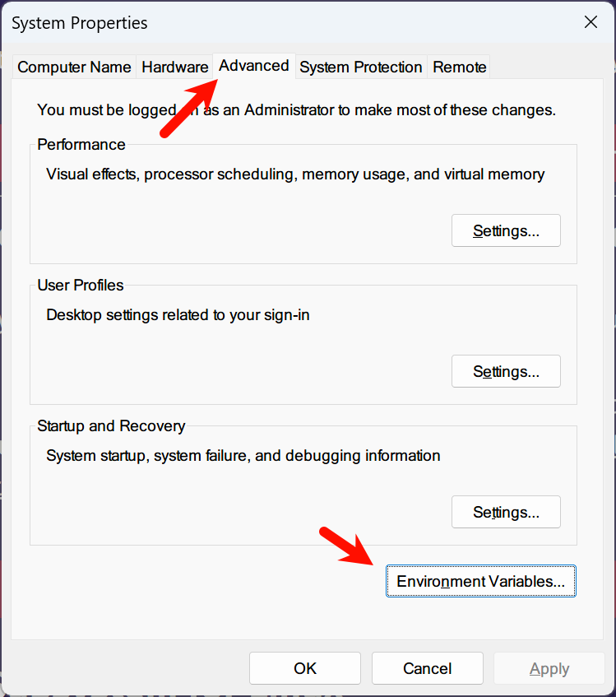Screen dimensions: 616x697
Task: Go to the System Protection tab
Action: point(361,67)
